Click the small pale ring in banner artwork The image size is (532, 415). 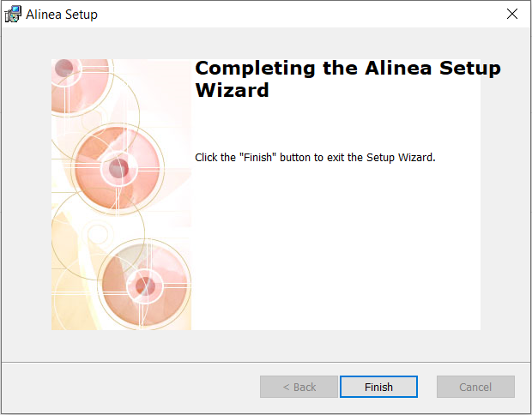[98, 234]
